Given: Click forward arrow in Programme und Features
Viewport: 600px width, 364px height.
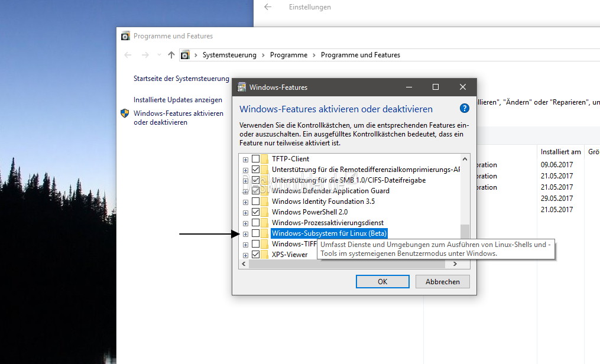Looking at the screenshot, I should click(x=145, y=55).
